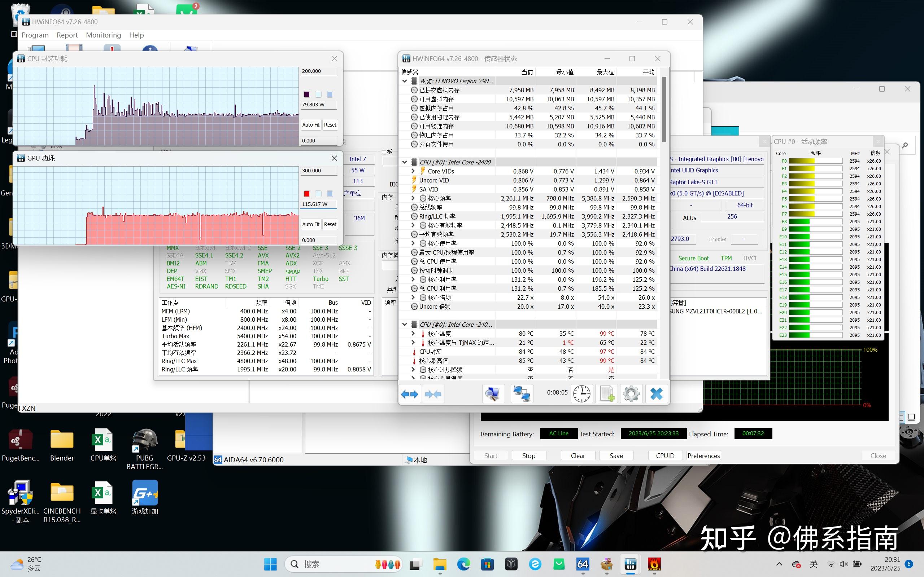This screenshot has height=577, width=924.
Task: Click the Stop button in stability test
Action: click(528, 455)
